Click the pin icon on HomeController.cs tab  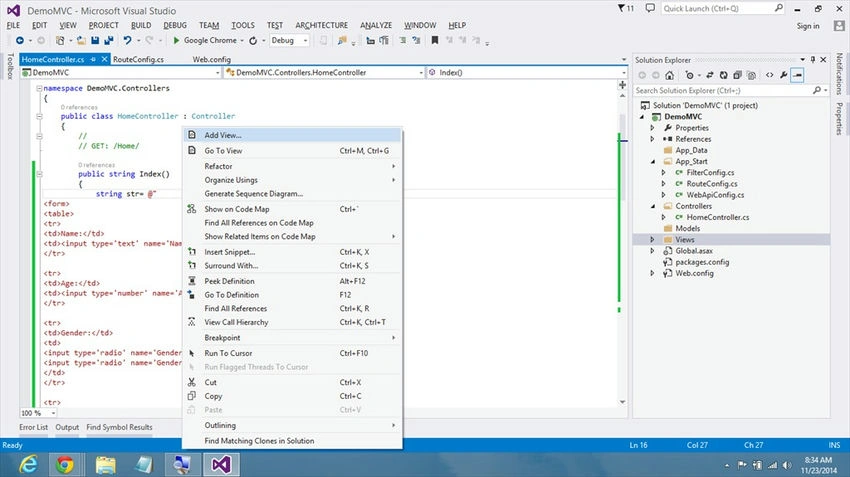pyautogui.click(x=93, y=60)
